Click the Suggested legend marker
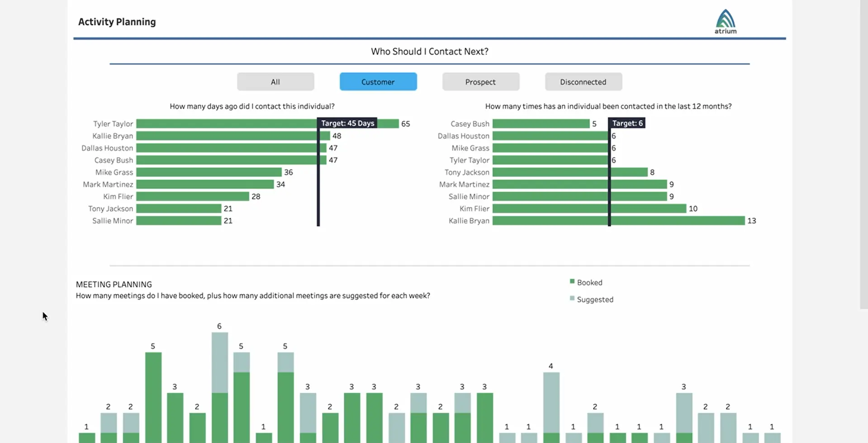This screenshot has width=868, height=443. 571,298
